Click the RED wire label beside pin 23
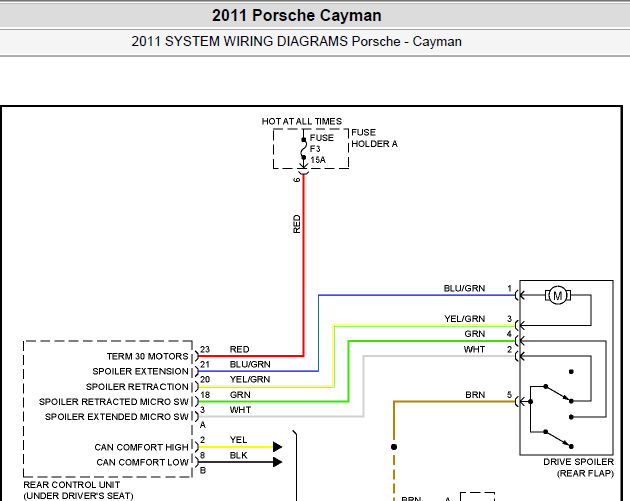Viewport: 630px width, 501px height. tap(239, 349)
